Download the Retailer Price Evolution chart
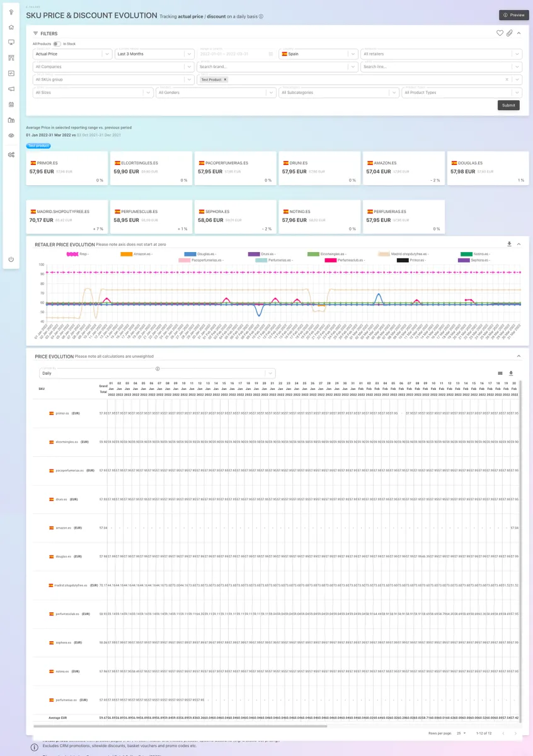The width and height of the screenshot is (533, 756). pos(509,244)
